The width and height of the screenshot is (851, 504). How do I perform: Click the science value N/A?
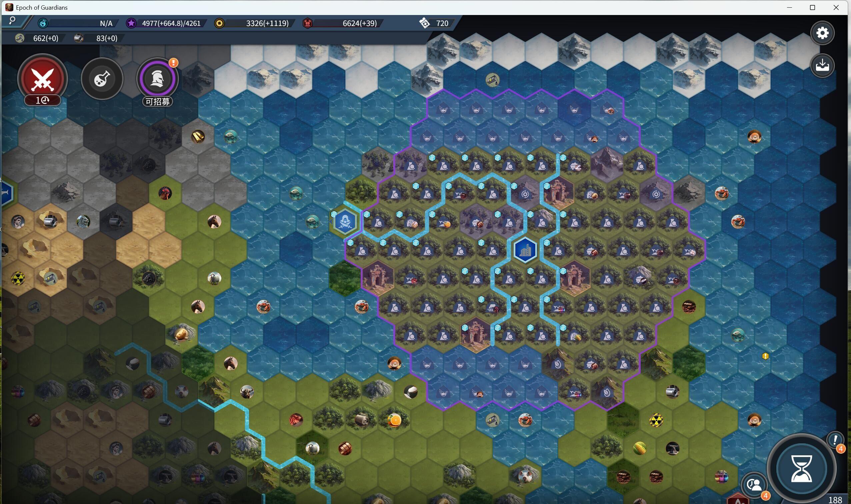pyautogui.click(x=106, y=23)
